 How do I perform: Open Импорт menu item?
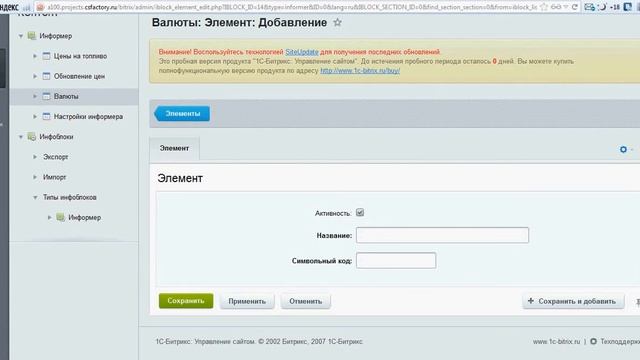click(x=54, y=177)
